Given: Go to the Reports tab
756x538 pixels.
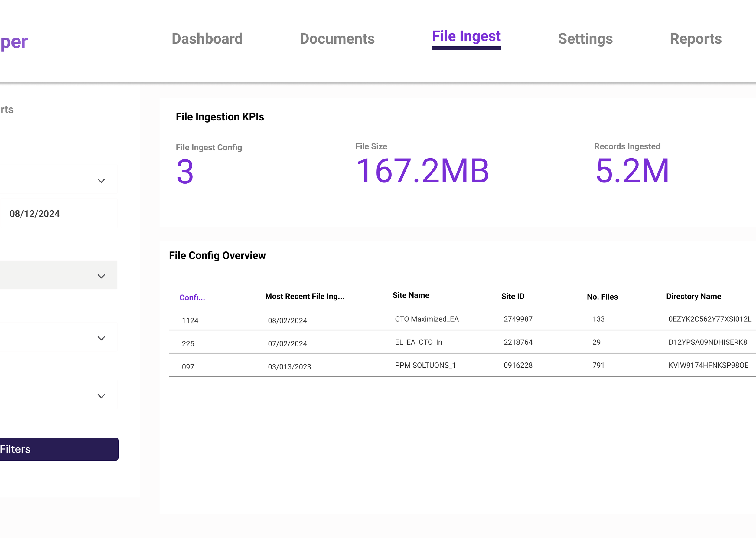Looking at the screenshot, I should [696, 39].
